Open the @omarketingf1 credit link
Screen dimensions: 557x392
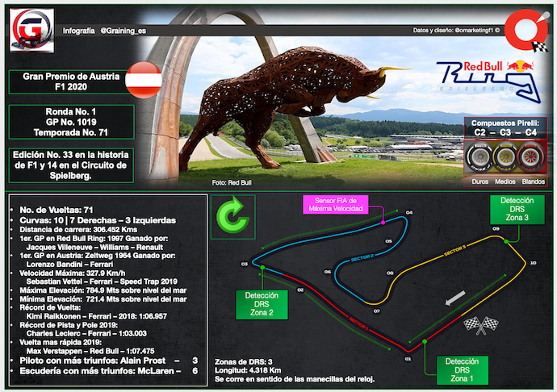[x=476, y=31]
